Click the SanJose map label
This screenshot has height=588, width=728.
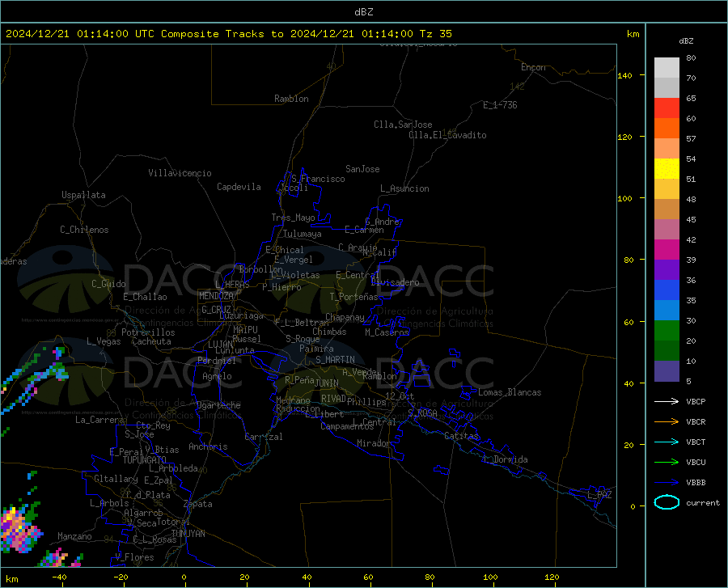362,169
